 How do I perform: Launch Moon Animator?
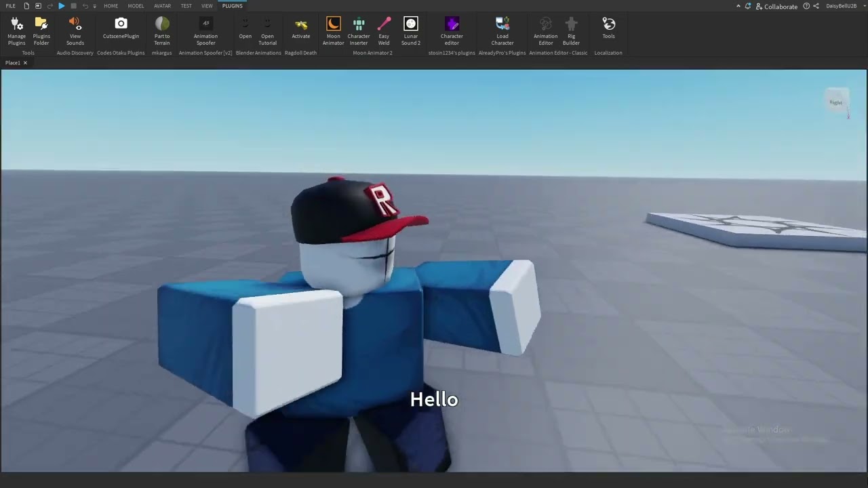(333, 31)
